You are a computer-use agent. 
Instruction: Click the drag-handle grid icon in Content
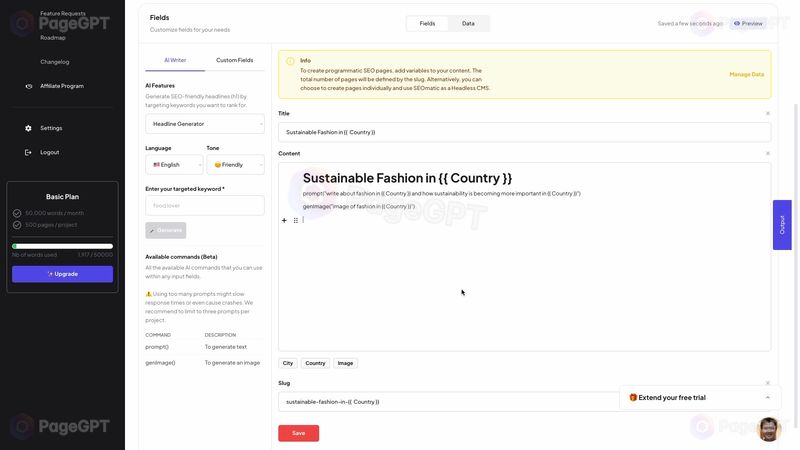click(296, 220)
